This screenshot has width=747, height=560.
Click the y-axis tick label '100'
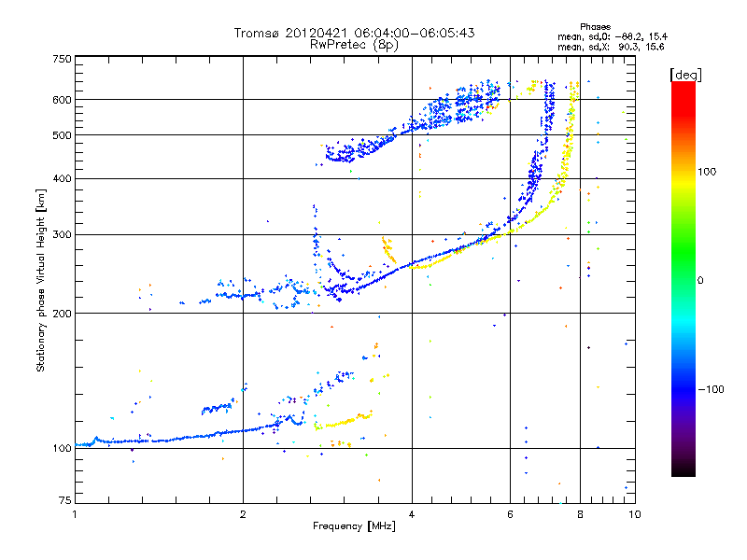point(63,448)
